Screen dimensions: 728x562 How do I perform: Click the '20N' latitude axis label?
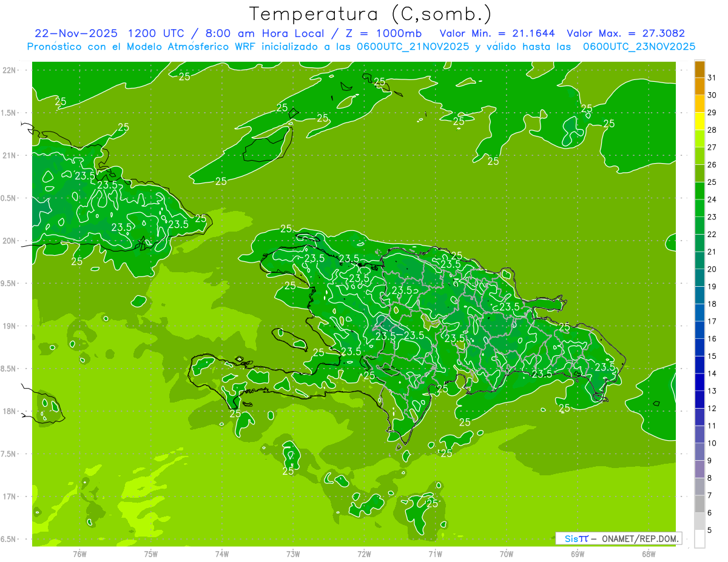(x=10, y=241)
